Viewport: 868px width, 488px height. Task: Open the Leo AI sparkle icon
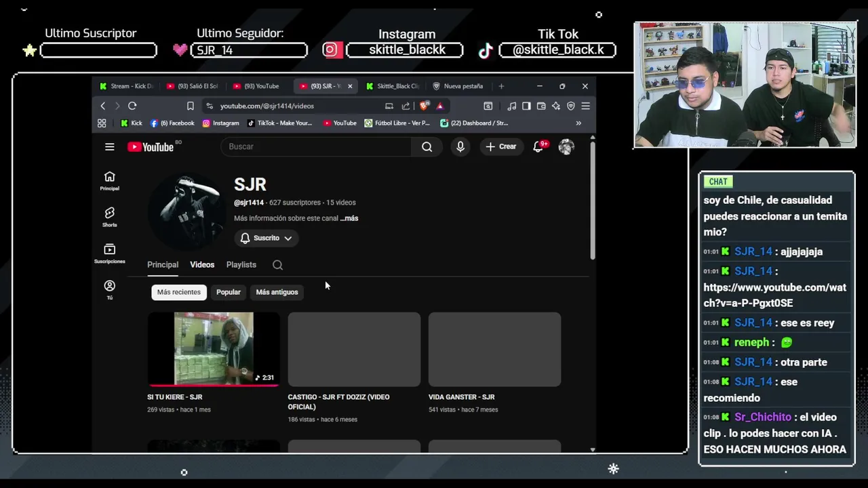click(x=556, y=106)
